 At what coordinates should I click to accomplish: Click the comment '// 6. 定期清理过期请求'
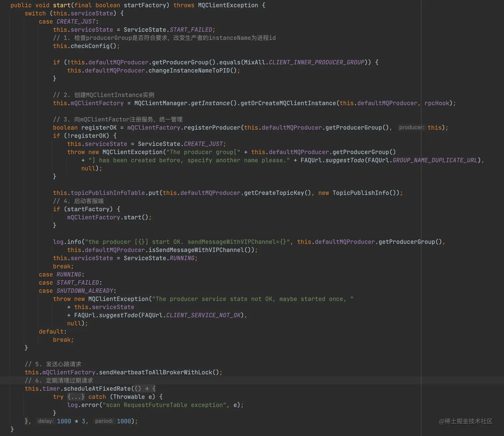(x=59, y=380)
